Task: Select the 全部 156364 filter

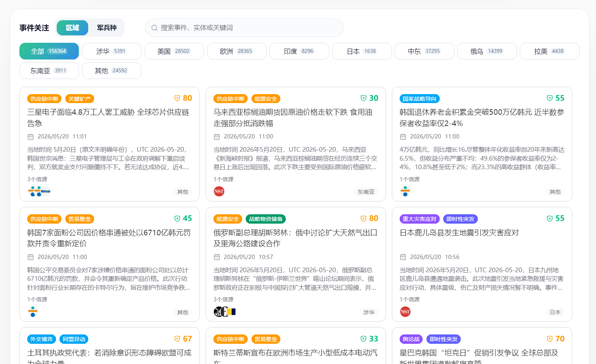Action: 49,51
